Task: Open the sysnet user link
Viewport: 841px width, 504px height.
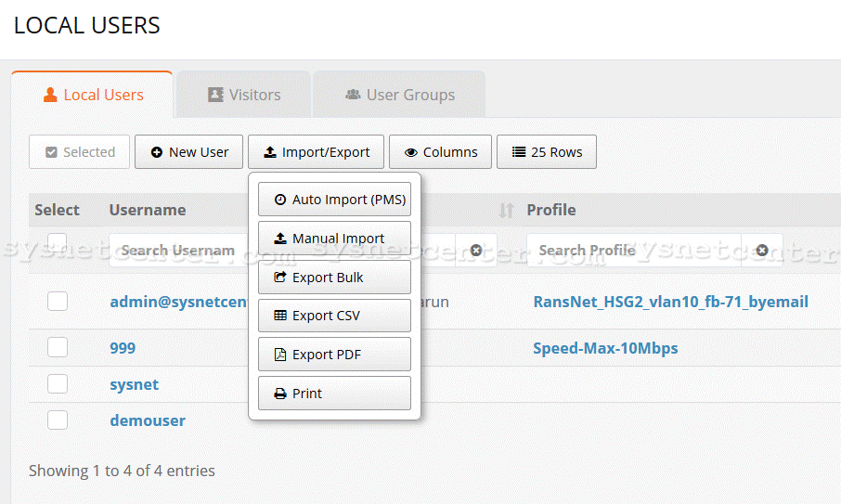Action: (x=134, y=384)
